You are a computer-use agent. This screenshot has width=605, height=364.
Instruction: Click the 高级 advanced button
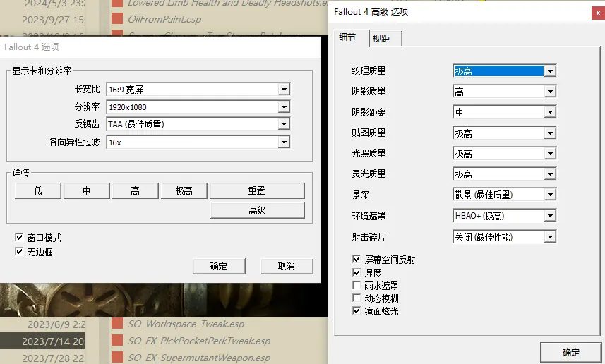(257, 210)
